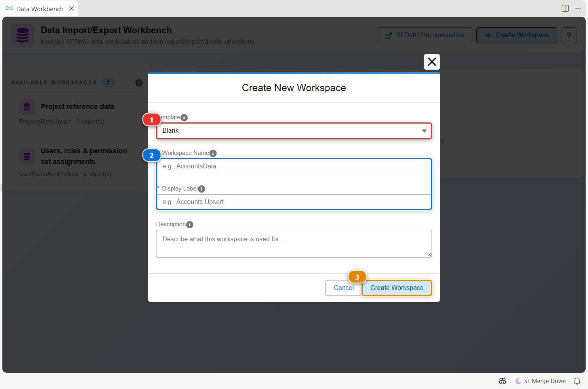Click the workspaces count badge 2
Image resolution: width=588 pixels, height=389 pixels.
108,83
